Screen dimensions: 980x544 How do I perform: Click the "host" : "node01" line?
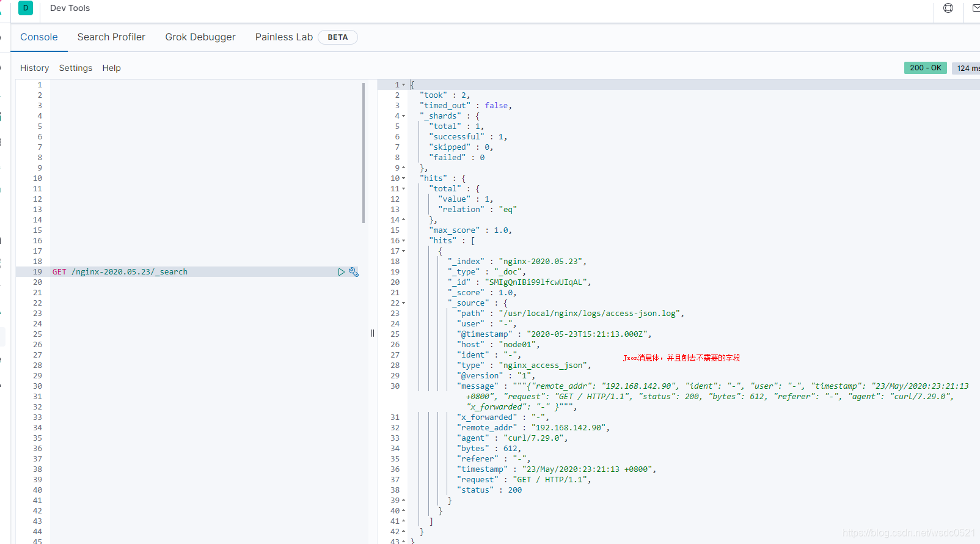tap(498, 345)
